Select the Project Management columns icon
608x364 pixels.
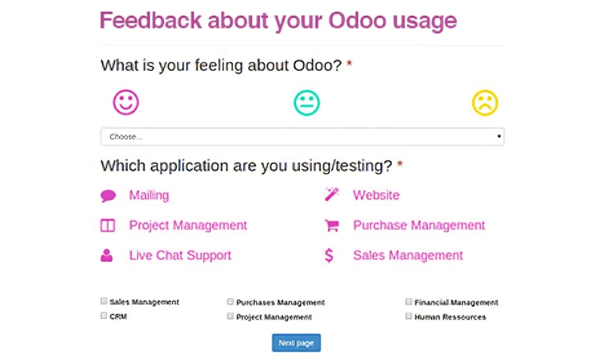coord(108,225)
